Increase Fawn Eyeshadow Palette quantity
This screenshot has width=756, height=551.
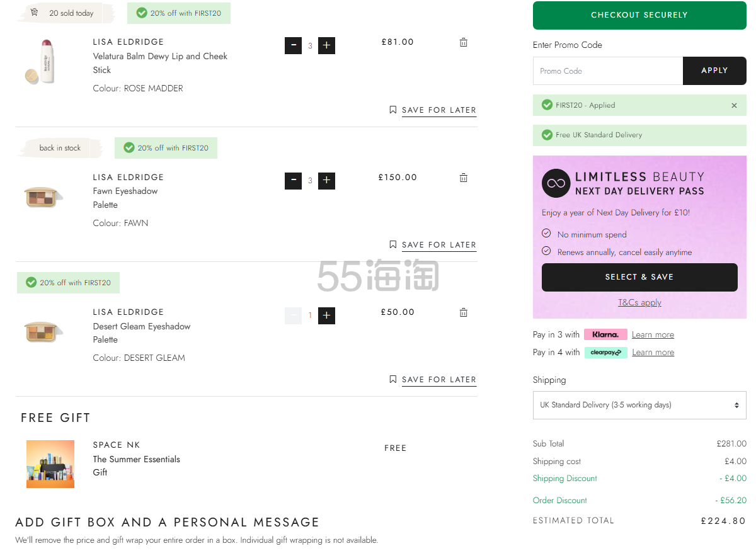(326, 181)
